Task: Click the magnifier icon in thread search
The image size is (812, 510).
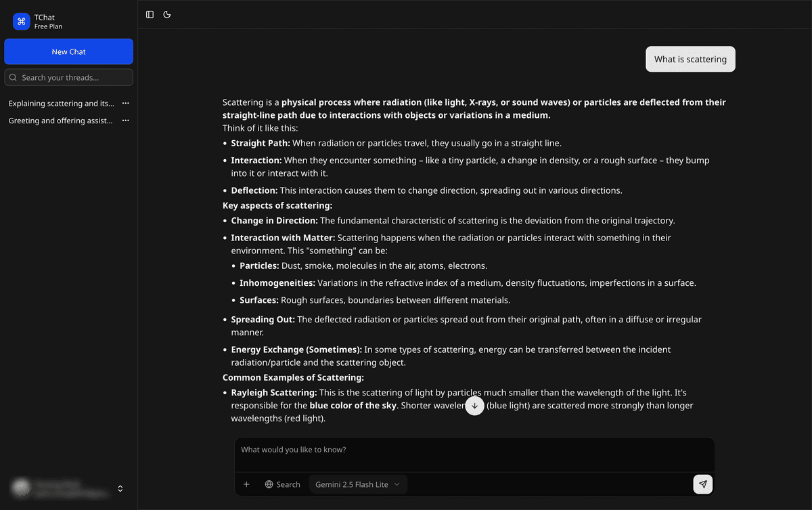Action: click(13, 78)
